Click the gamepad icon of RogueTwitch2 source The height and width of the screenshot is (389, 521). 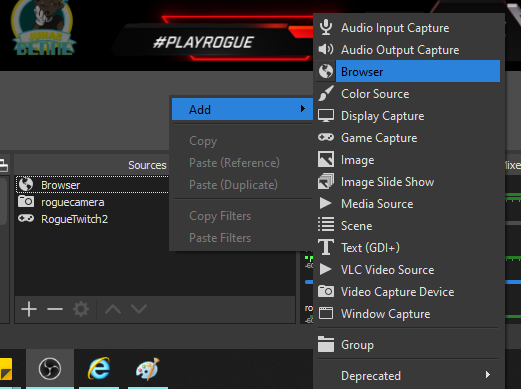point(26,219)
